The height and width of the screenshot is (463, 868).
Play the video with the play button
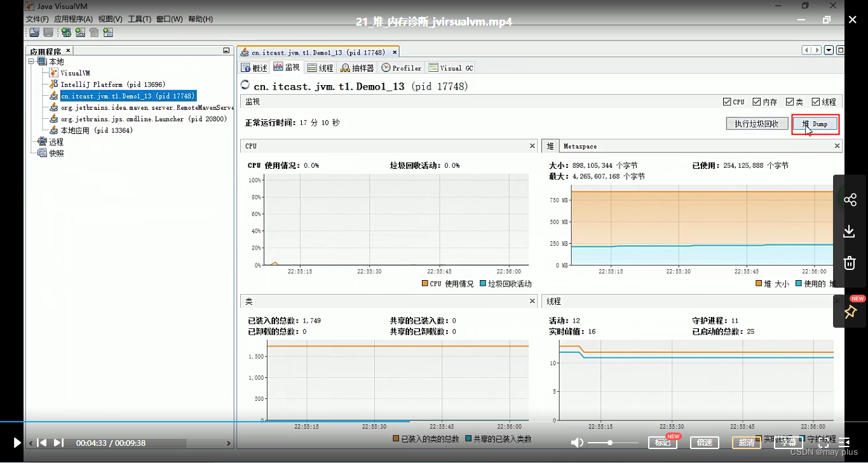pyautogui.click(x=17, y=443)
